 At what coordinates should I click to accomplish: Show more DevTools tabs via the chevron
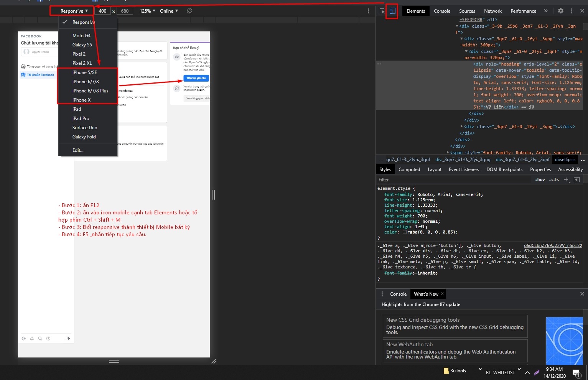[546, 11]
